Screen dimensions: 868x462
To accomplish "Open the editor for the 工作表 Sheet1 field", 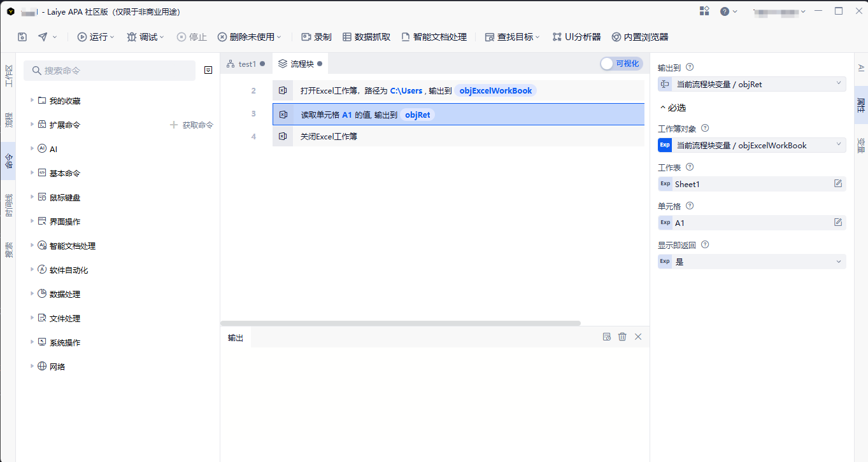I will (x=838, y=184).
